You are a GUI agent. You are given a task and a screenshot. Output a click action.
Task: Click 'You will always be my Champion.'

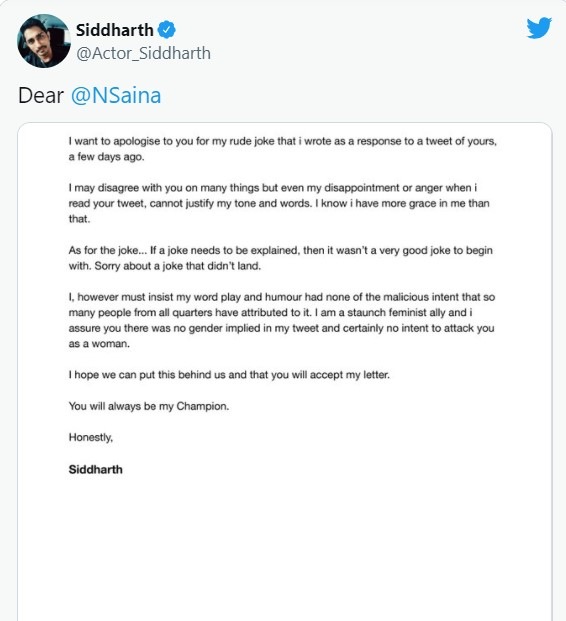[149, 406]
